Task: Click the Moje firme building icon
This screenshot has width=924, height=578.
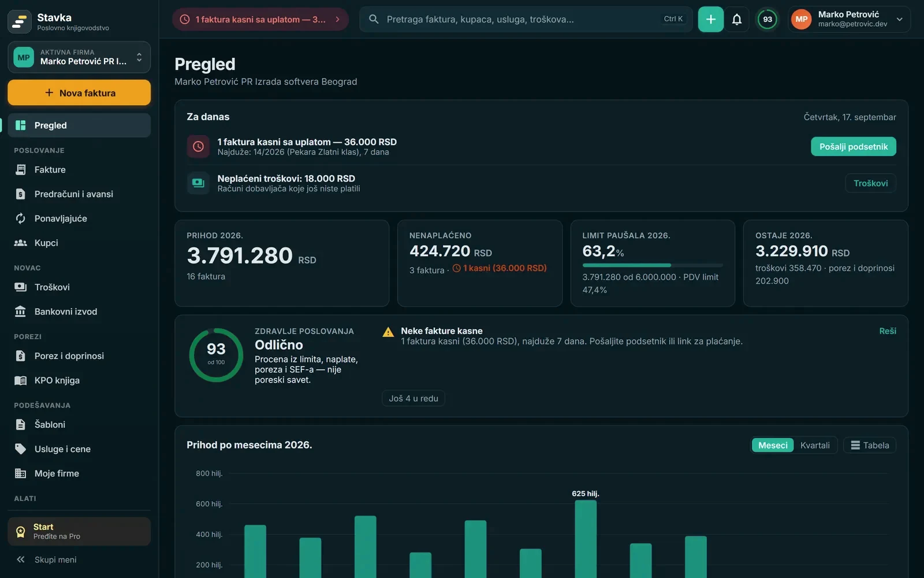Action: [21, 473]
